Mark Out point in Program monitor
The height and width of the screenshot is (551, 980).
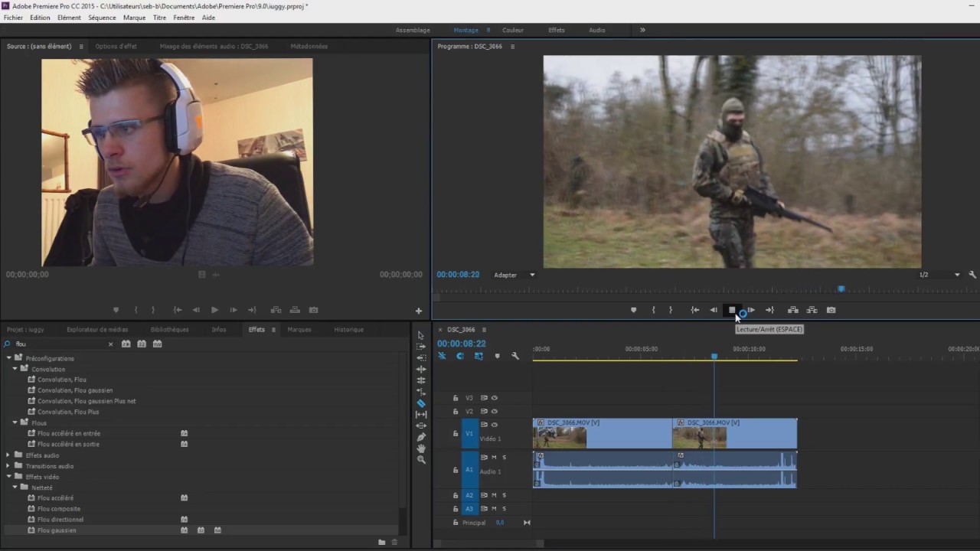(671, 310)
